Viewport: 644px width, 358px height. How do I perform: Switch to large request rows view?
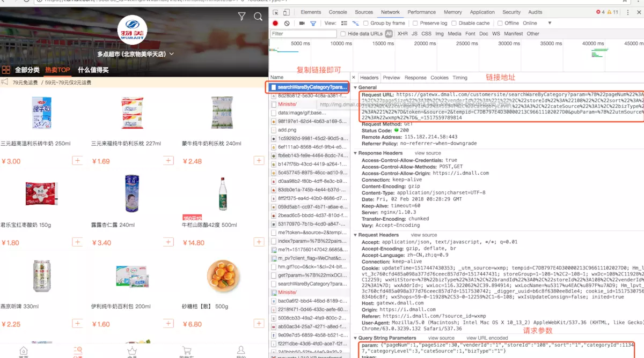(343, 23)
